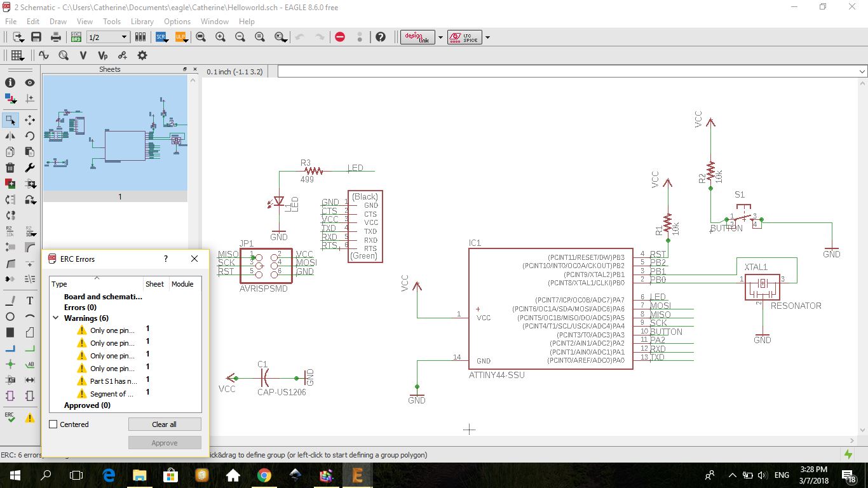Viewport: 868px width, 488px height.
Task: Select the net Label tool
Action: pos(30,364)
